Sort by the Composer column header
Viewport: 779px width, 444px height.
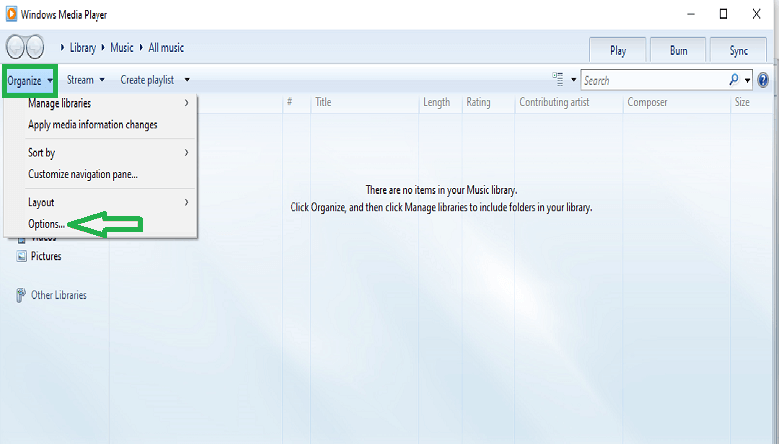click(677, 102)
